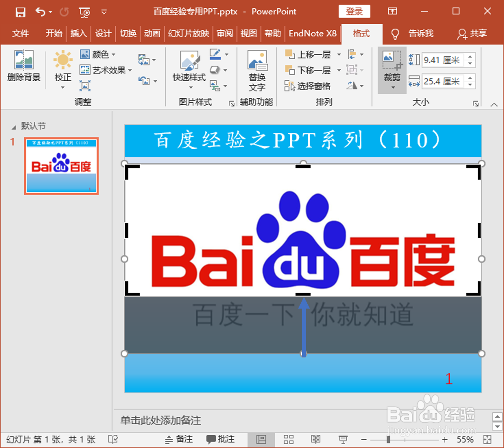Viewport: 504px width, 448px height.
Task: Switch to Reading view icon
Action: [316, 439]
